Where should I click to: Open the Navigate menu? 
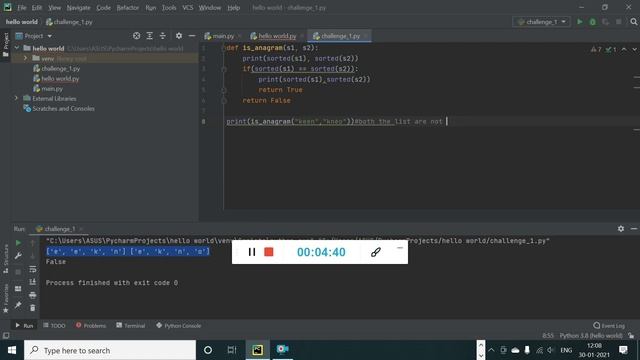coord(78,8)
